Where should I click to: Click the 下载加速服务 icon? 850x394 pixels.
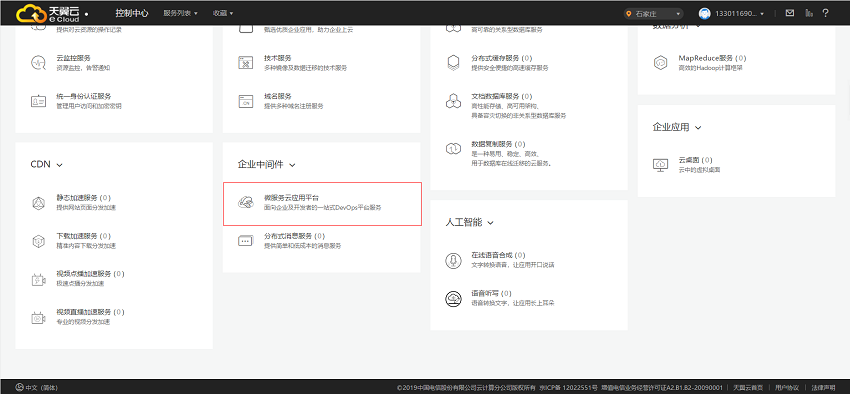(38, 241)
